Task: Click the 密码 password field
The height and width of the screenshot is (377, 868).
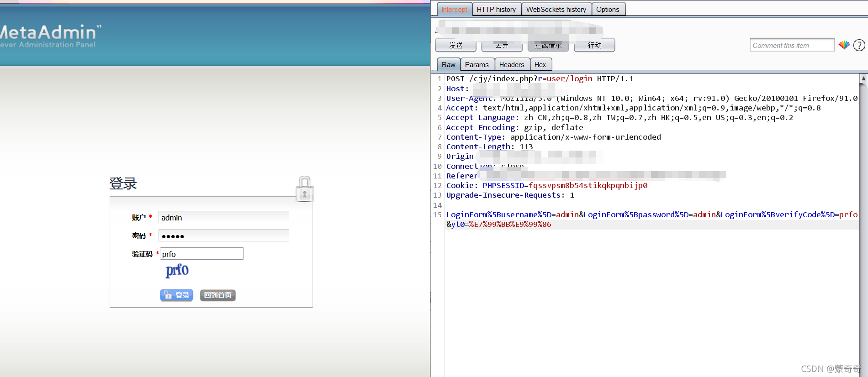Action: pyautogui.click(x=224, y=236)
